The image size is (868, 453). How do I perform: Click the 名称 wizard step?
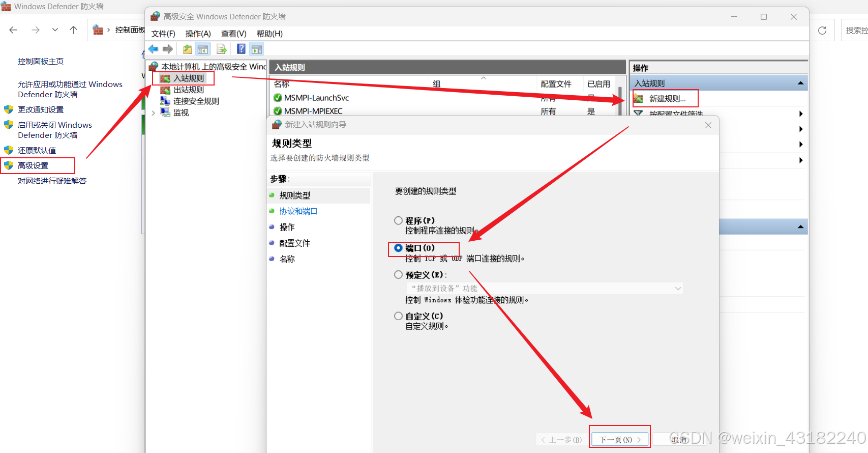point(287,259)
